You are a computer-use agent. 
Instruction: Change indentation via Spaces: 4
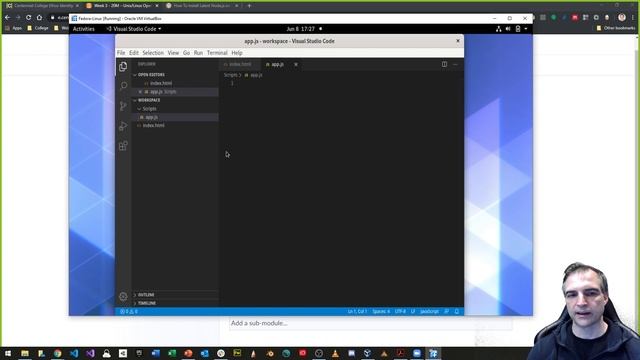pyautogui.click(x=381, y=311)
